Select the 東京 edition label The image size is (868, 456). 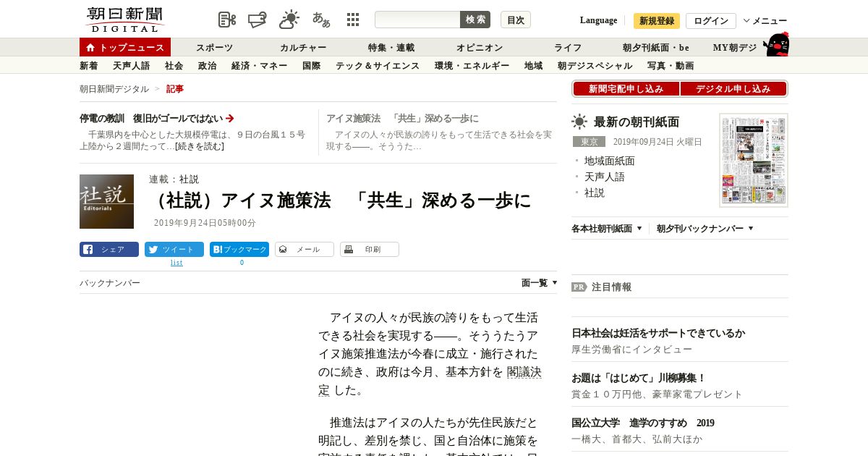[589, 142]
